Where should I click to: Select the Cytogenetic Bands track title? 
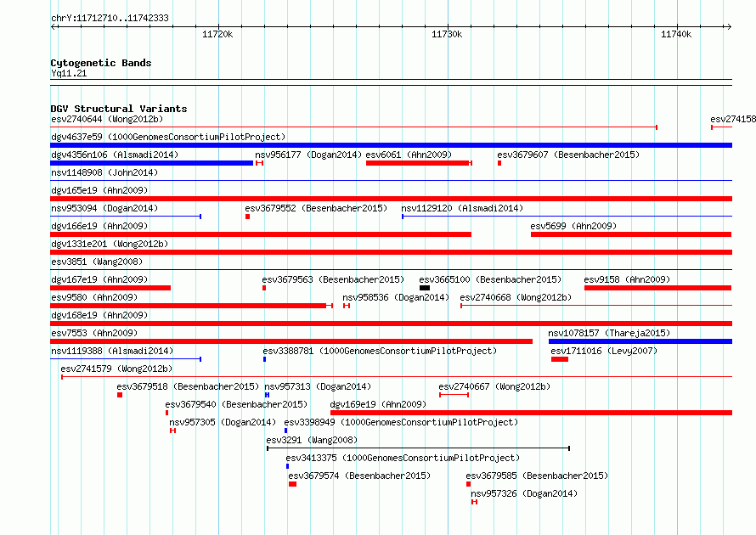101,63
